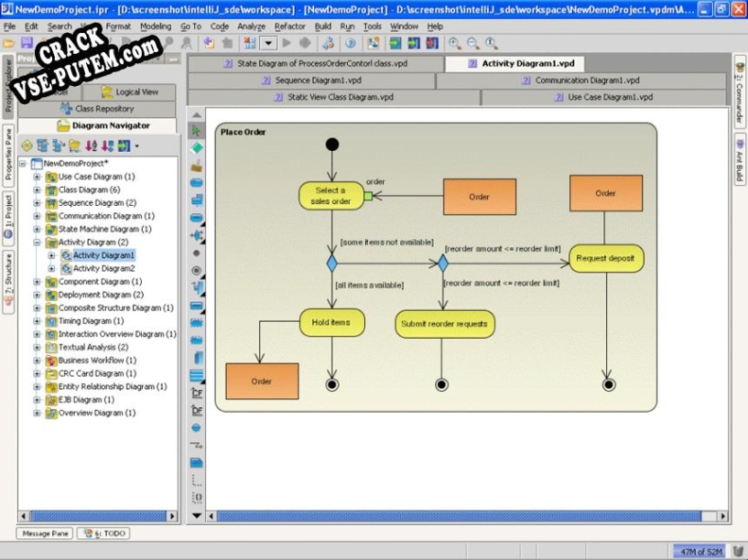This screenshot has width=748, height=560.
Task: Select the brown stamp tool in palette
Action: pyautogui.click(x=196, y=166)
